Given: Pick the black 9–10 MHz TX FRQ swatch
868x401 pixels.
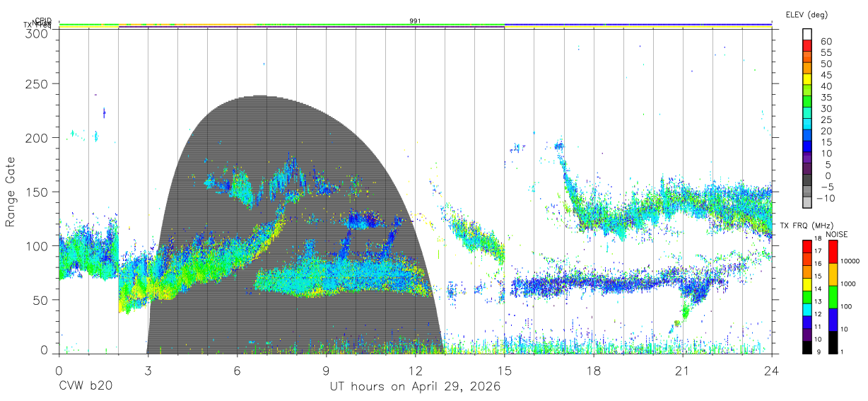Looking at the screenshot, I should 807,347.
